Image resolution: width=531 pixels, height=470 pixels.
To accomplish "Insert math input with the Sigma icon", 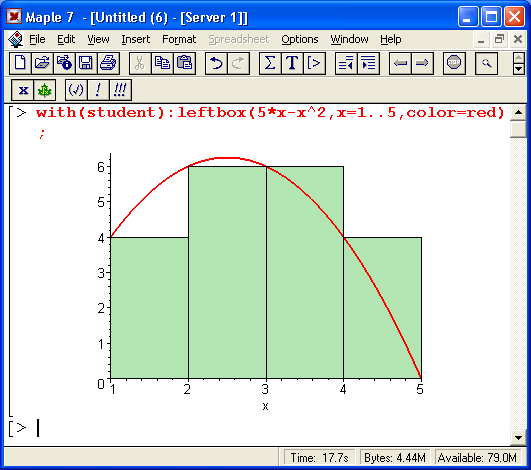I will (x=270, y=63).
